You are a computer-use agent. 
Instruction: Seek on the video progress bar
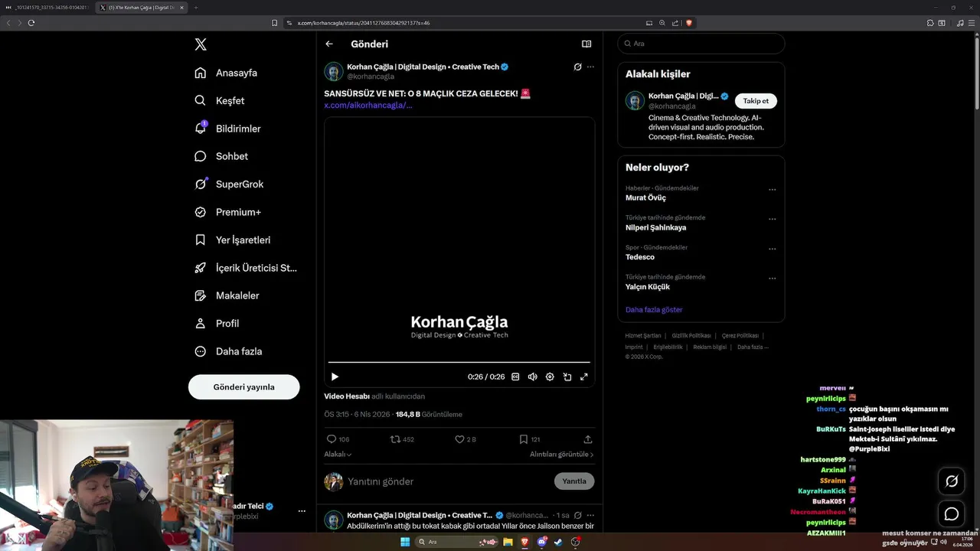459,362
